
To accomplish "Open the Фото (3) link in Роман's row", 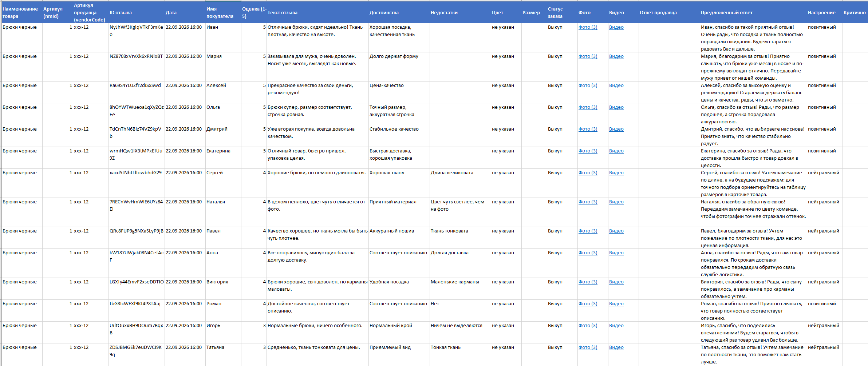I will [588, 304].
